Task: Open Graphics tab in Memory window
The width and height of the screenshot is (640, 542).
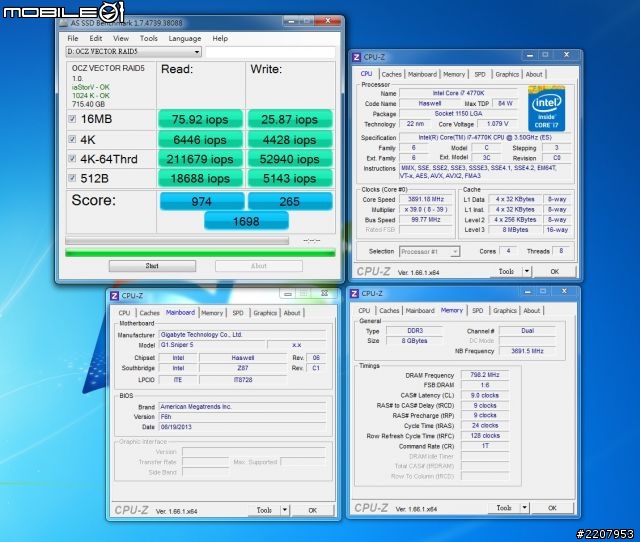Action: click(x=504, y=311)
